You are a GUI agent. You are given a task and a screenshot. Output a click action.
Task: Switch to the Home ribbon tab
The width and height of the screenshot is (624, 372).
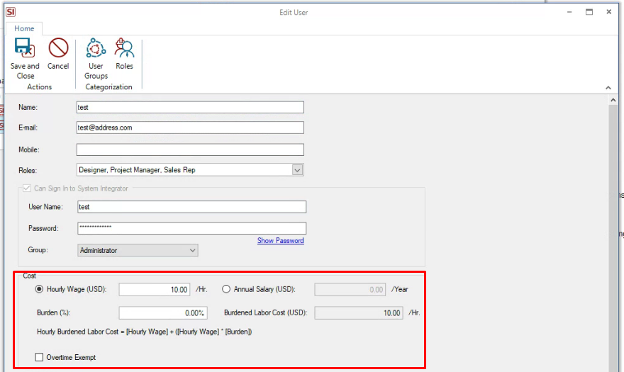24,29
